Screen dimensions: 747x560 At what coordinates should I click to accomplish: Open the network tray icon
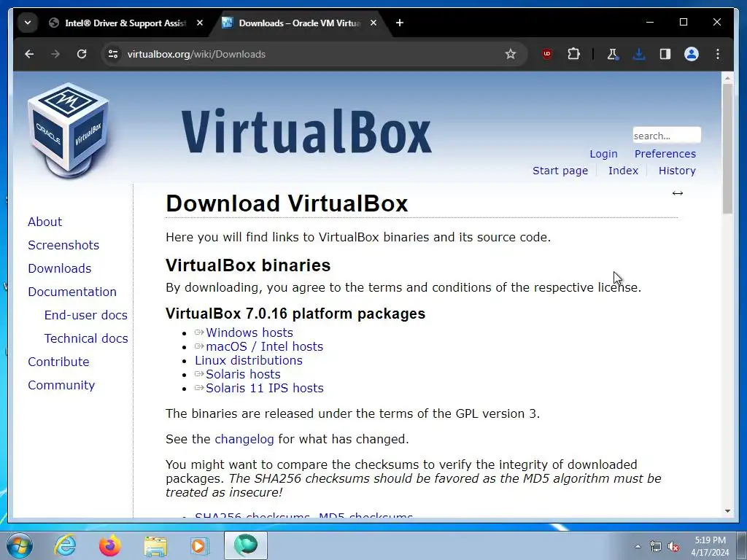pyautogui.click(x=656, y=546)
